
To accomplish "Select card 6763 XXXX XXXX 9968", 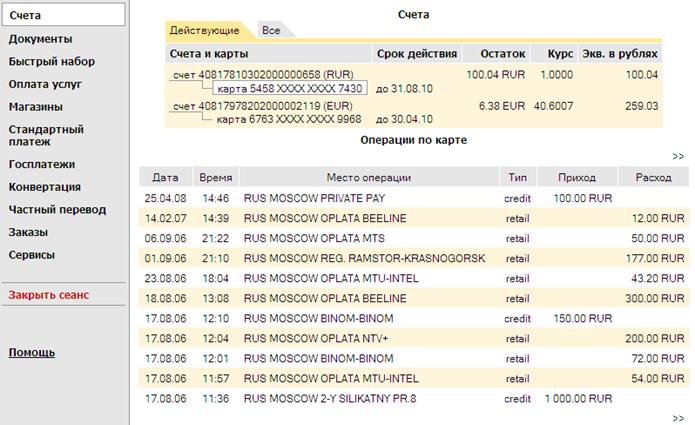I will point(289,119).
